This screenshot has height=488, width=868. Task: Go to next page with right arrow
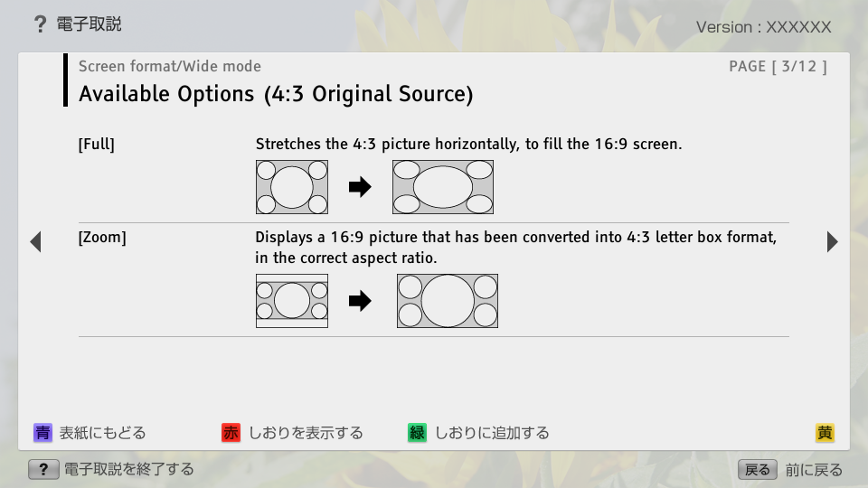click(x=832, y=241)
